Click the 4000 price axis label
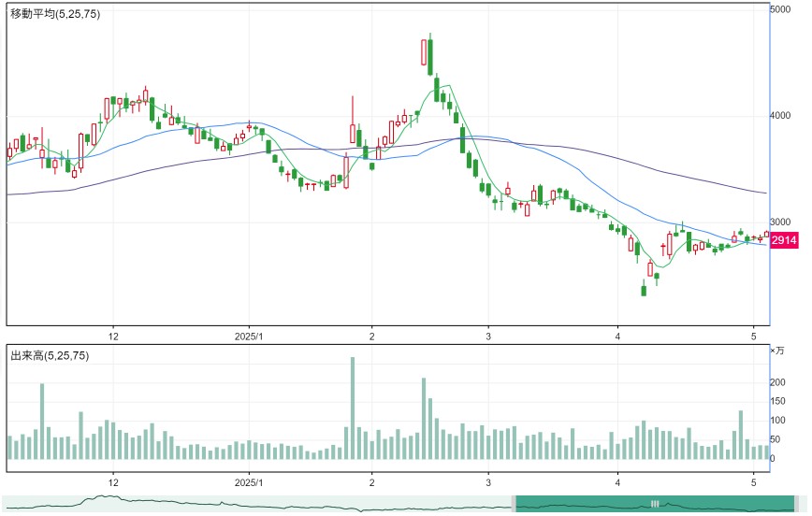Viewport: 812px width, 516px height. point(780,115)
